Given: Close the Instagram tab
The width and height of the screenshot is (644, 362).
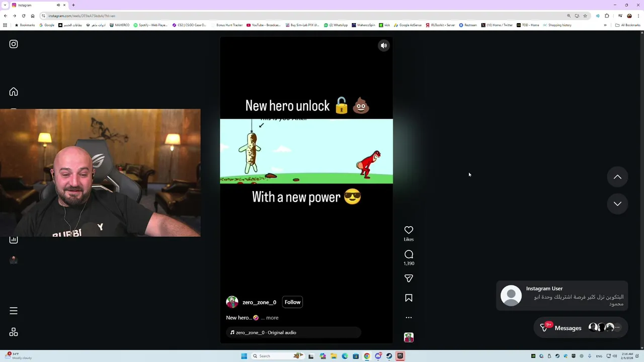Looking at the screenshot, I should (64, 5).
